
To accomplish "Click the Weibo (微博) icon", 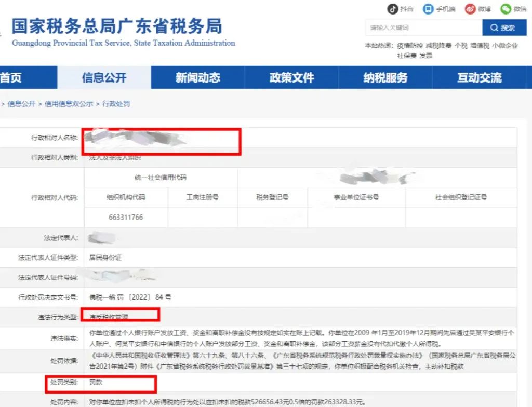I will 471,9.
